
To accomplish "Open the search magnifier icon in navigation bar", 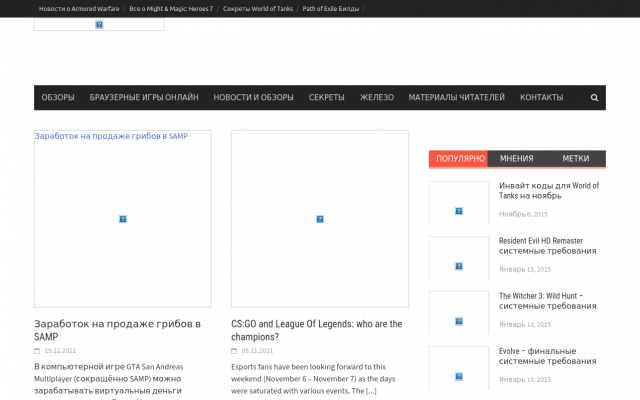I will pyautogui.click(x=594, y=98).
